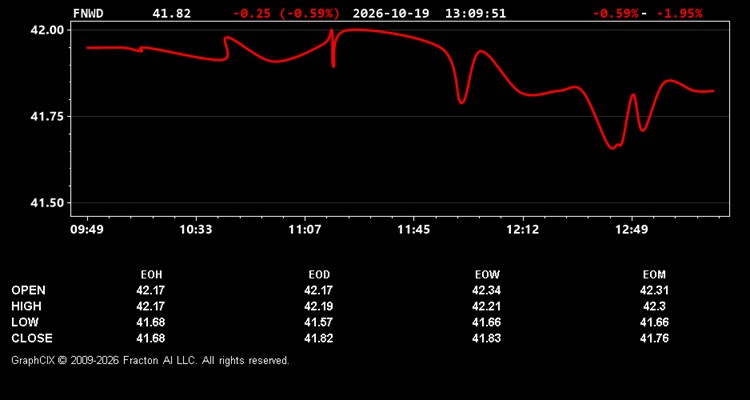Click the OPEN row label
750x400 pixels.
[x=29, y=290]
